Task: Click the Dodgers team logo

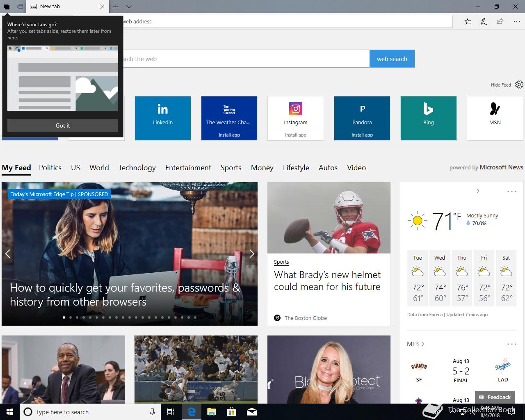Action: (503, 365)
